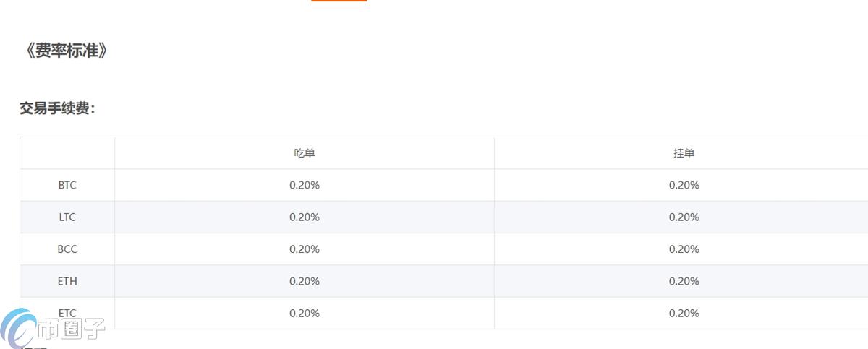Image resolution: width=868 pixels, height=349 pixels.
Task: Click the 挂单 column header
Action: (684, 153)
